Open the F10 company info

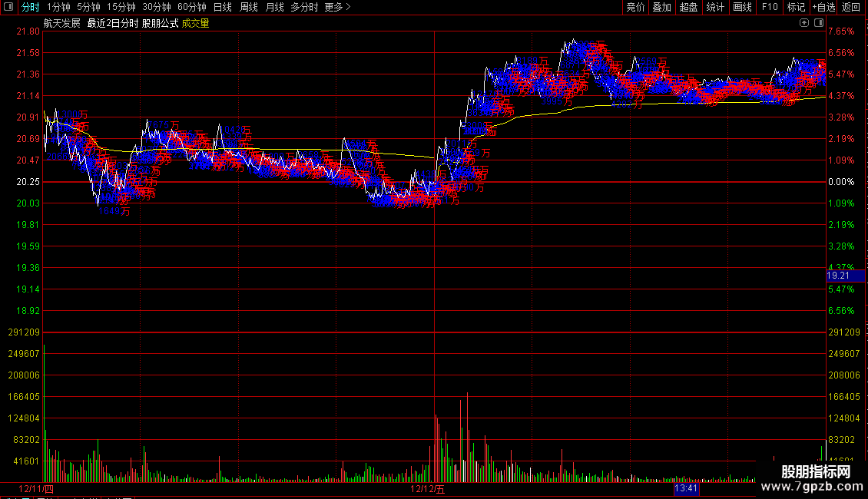pyautogui.click(x=770, y=7)
